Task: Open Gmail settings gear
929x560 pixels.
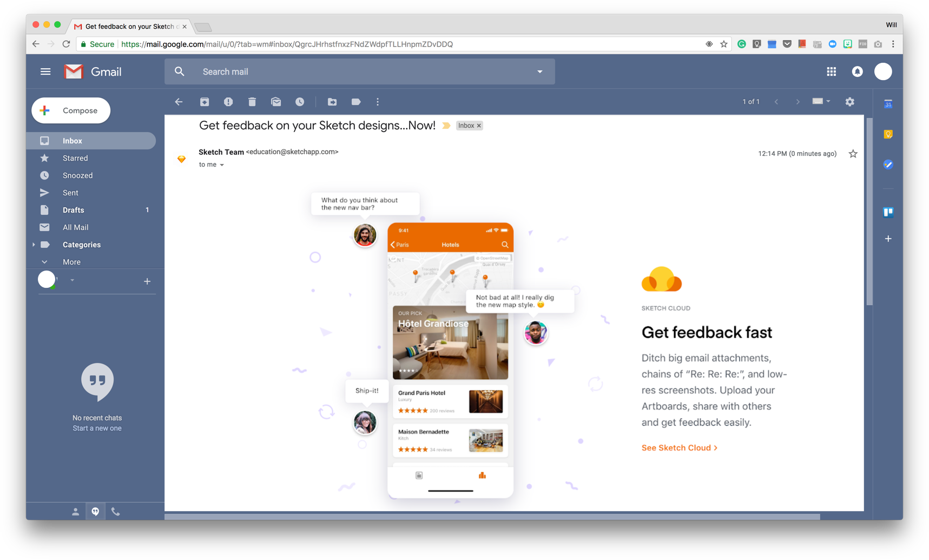Action: [x=850, y=102]
